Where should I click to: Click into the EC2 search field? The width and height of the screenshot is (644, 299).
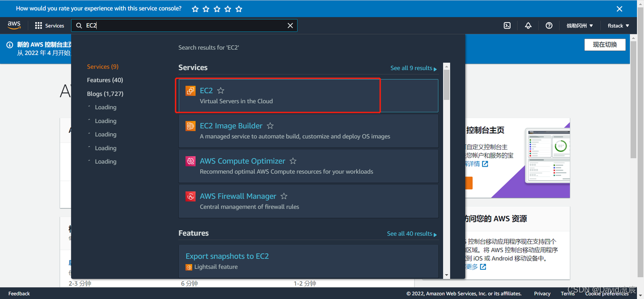184,26
